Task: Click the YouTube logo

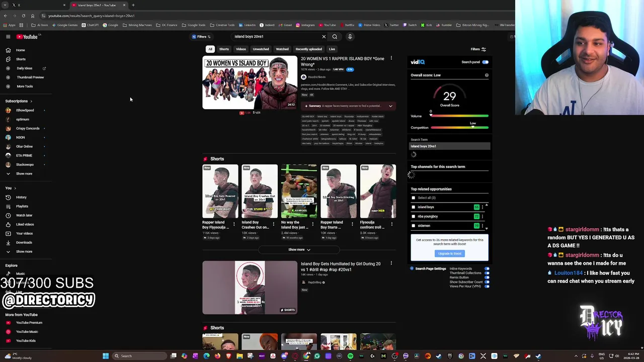Action: point(27,37)
